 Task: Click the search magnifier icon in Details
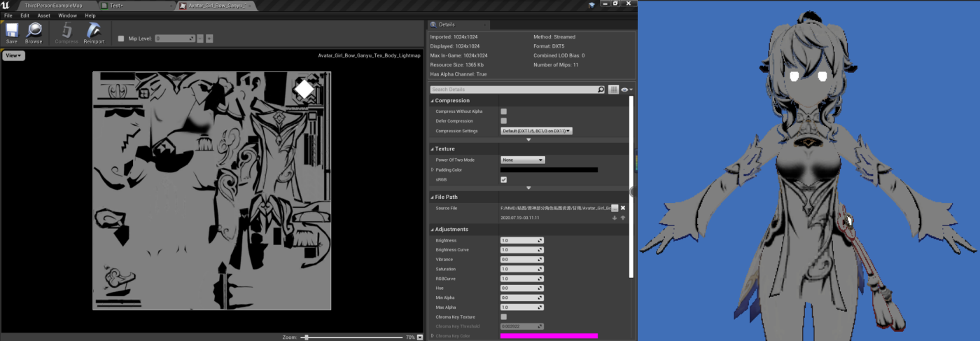coord(601,90)
